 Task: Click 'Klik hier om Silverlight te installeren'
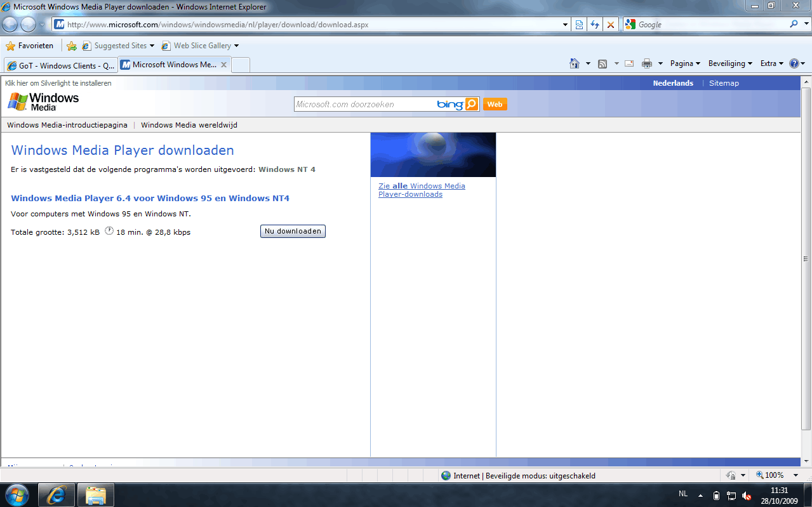click(58, 83)
